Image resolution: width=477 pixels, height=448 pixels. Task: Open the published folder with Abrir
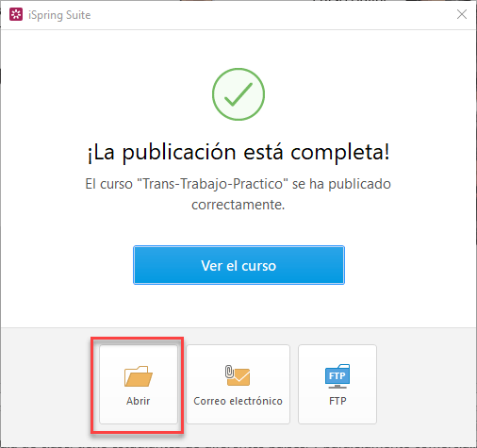tap(139, 384)
